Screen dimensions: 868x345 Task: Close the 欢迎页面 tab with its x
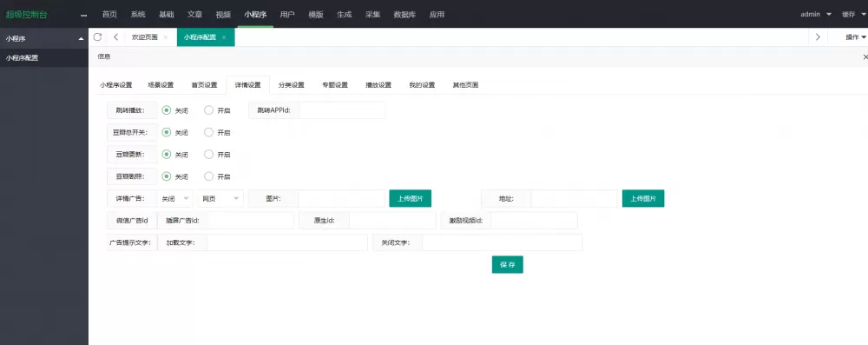coord(166,37)
